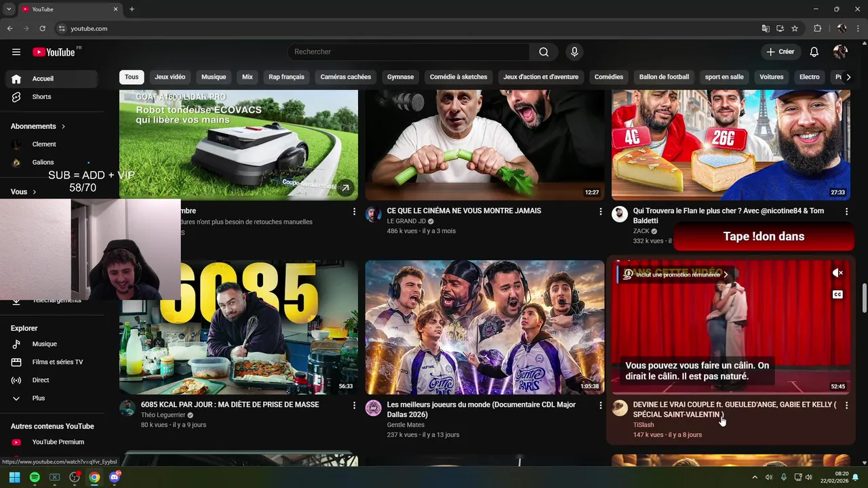
Task: Start voice search with microphone icon
Action: [574, 52]
